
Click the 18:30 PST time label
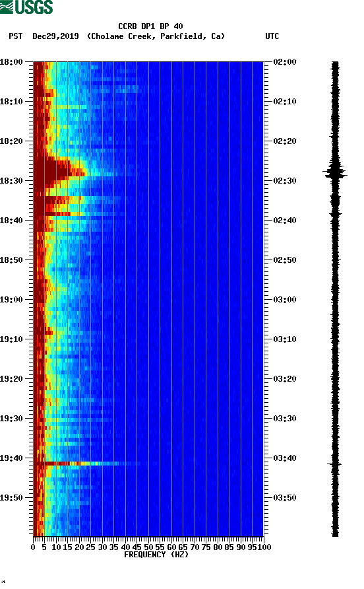[x=11, y=181]
